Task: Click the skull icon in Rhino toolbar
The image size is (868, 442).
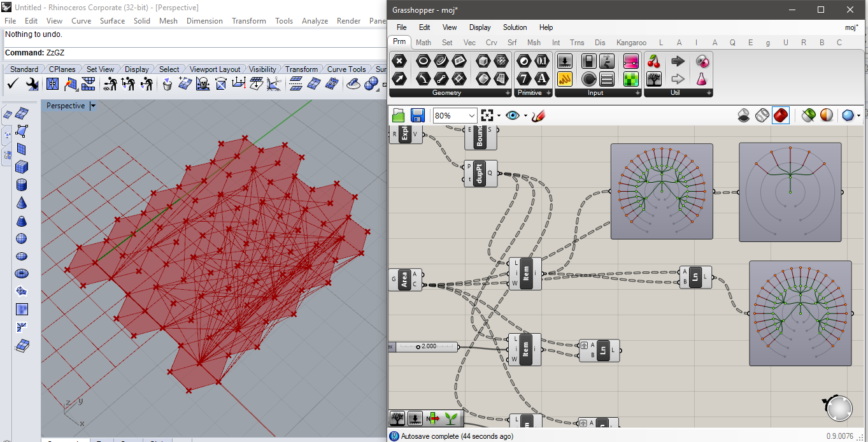Action: coord(203,83)
